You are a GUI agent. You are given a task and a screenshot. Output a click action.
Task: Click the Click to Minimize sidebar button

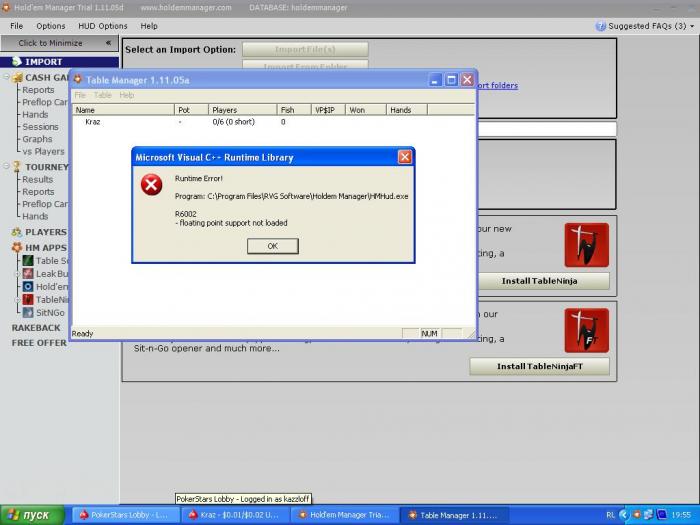coord(59,43)
